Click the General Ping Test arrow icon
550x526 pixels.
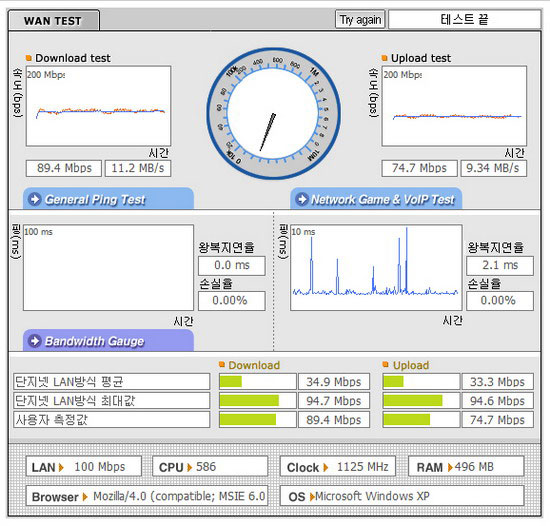click(35, 199)
